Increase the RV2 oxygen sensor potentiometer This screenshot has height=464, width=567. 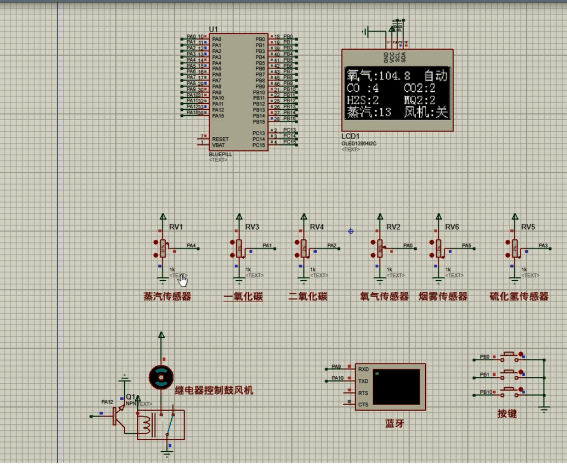pyautogui.click(x=373, y=242)
